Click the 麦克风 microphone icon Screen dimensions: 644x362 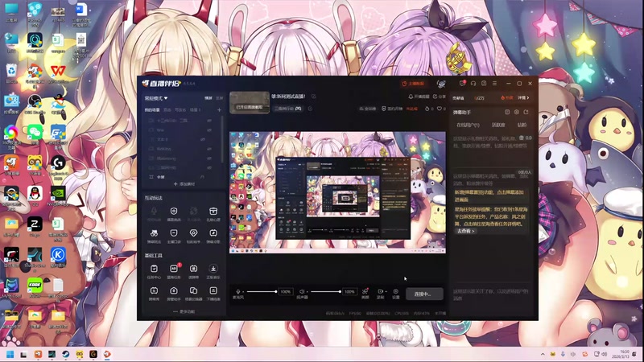pos(237,292)
